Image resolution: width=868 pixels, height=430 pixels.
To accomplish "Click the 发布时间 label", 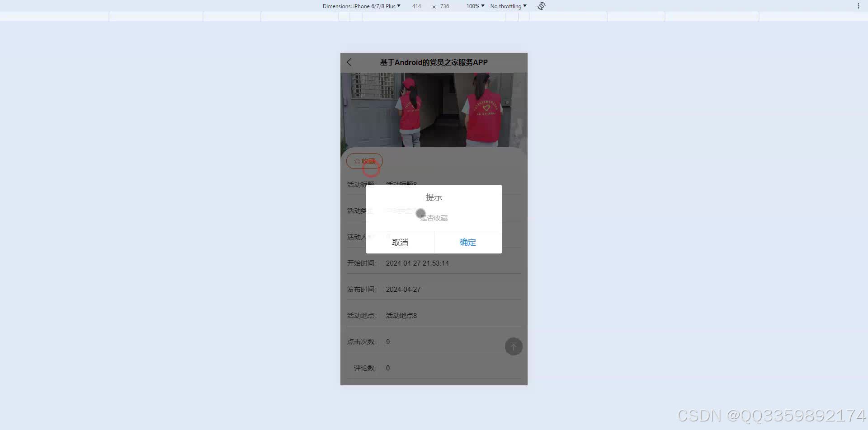I will tap(362, 290).
